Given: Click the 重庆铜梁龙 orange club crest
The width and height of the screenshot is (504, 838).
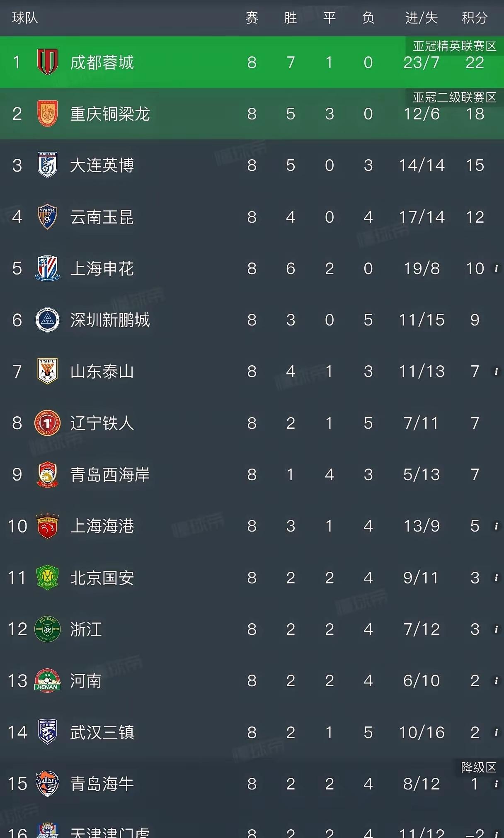Looking at the screenshot, I should pos(47,114).
